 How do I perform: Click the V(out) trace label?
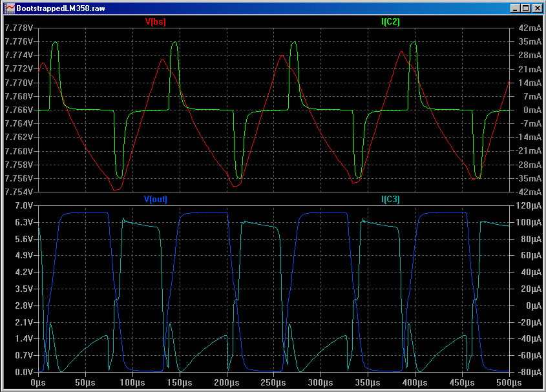point(155,199)
